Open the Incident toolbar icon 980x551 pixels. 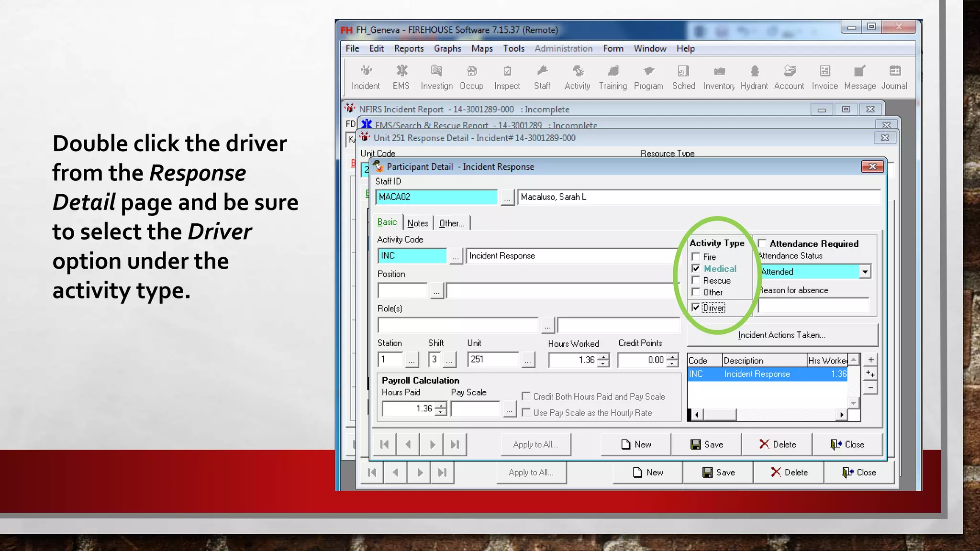(x=366, y=77)
